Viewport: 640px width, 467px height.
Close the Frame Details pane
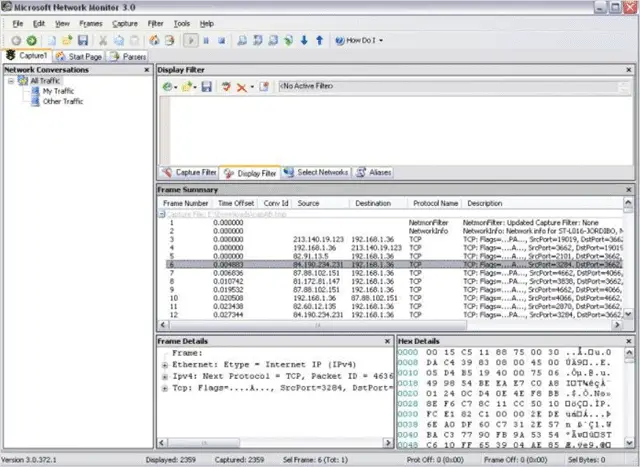(x=387, y=341)
